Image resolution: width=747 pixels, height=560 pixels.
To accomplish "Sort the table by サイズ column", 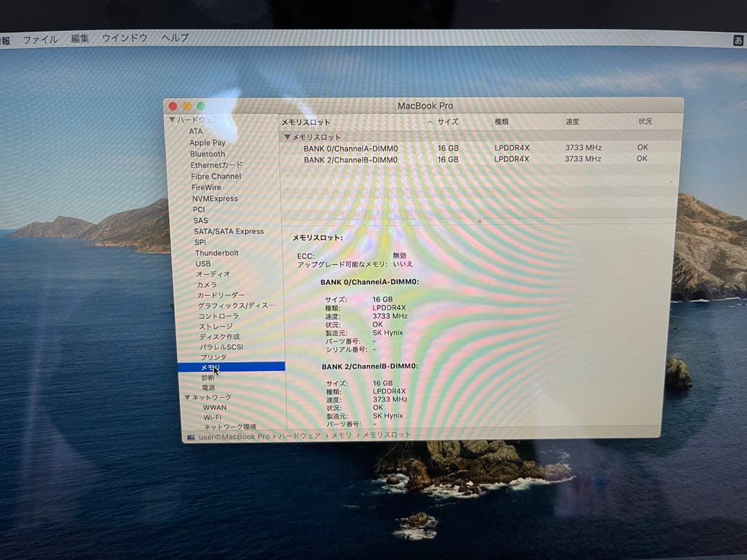I will click(x=448, y=120).
